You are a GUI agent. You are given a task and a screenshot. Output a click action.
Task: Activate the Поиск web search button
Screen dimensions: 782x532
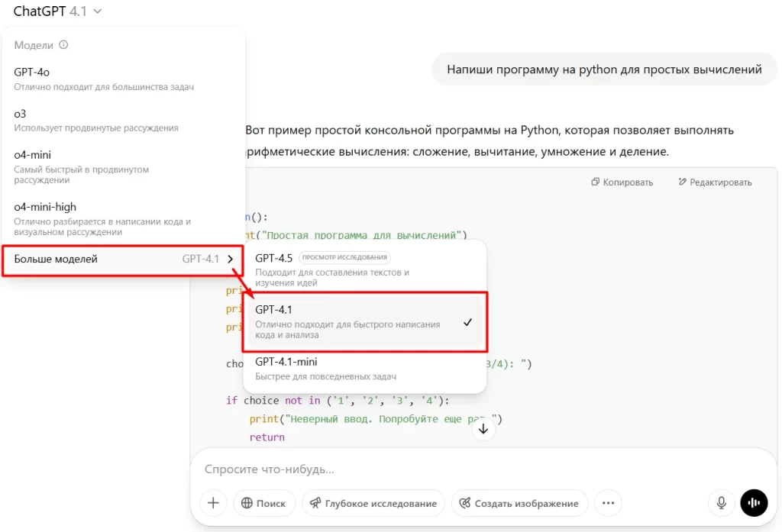coord(263,503)
